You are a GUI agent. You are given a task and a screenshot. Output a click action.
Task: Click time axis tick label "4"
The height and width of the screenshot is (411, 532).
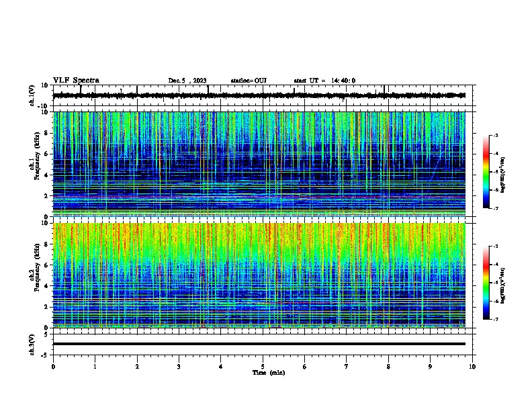click(x=221, y=367)
